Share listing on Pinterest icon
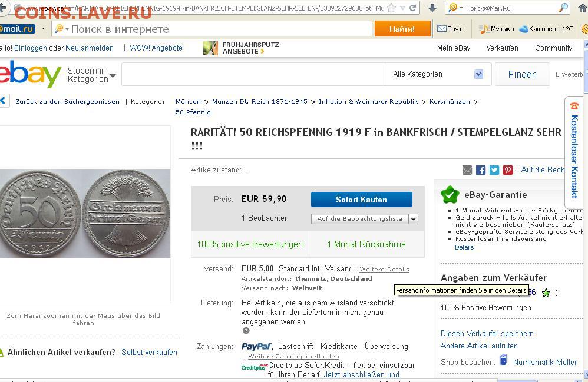The height and width of the screenshot is (382, 588). tap(508, 171)
